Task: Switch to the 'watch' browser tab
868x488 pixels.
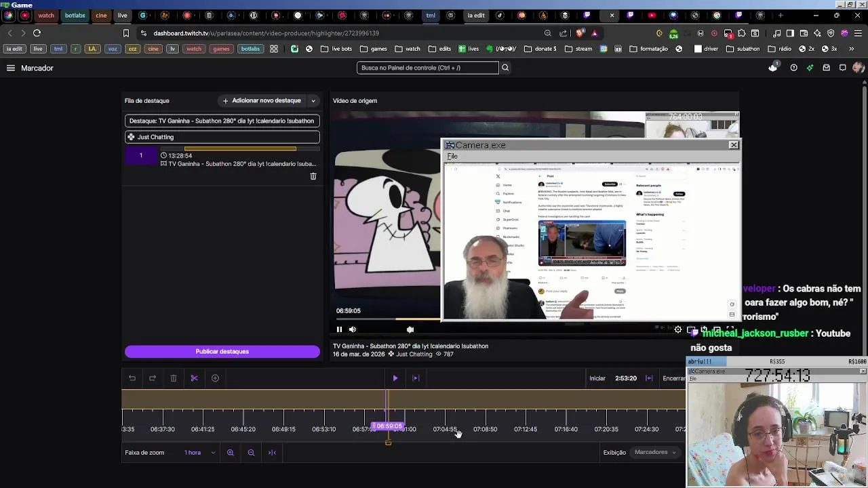Action: coord(45,15)
